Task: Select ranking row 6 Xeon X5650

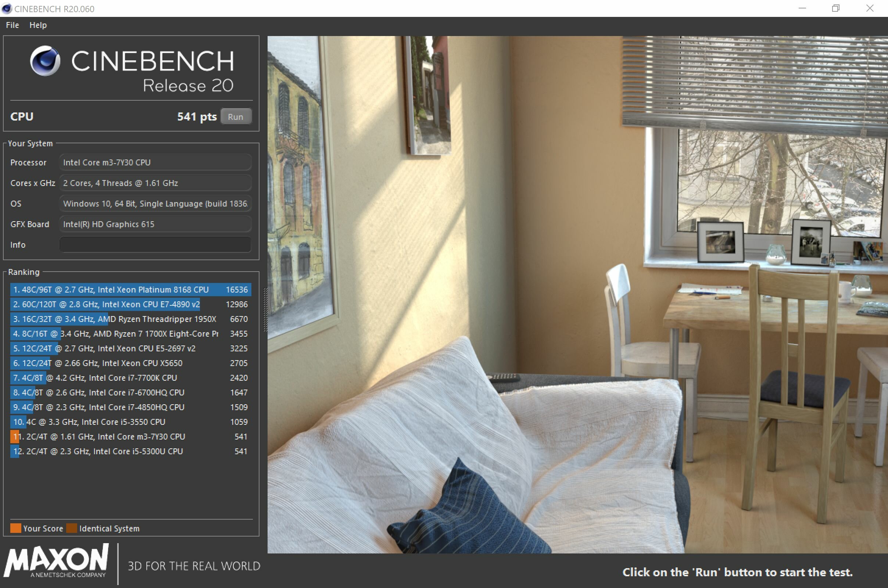Action: tap(130, 363)
